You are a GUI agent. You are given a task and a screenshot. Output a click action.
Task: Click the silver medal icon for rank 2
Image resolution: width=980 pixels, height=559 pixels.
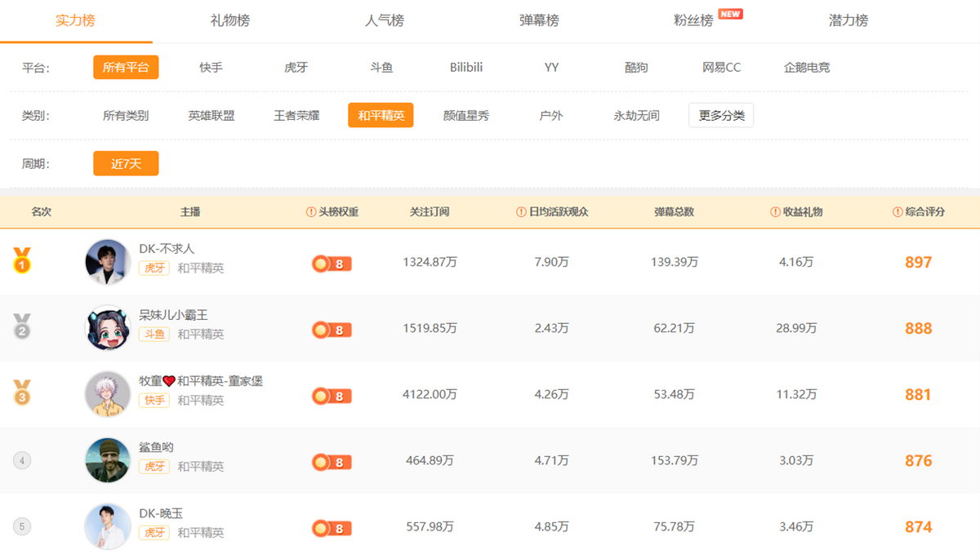(x=23, y=327)
